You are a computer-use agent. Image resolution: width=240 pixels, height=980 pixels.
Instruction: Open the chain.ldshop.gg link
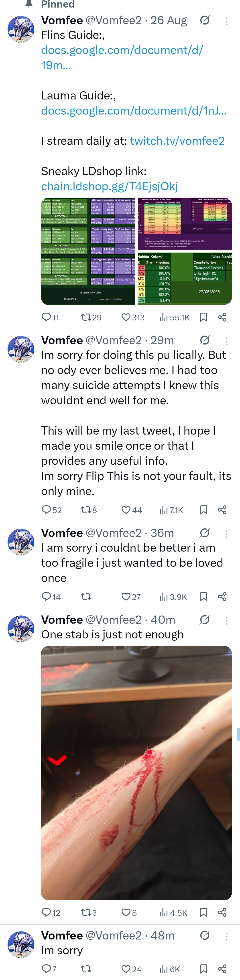point(109,186)
